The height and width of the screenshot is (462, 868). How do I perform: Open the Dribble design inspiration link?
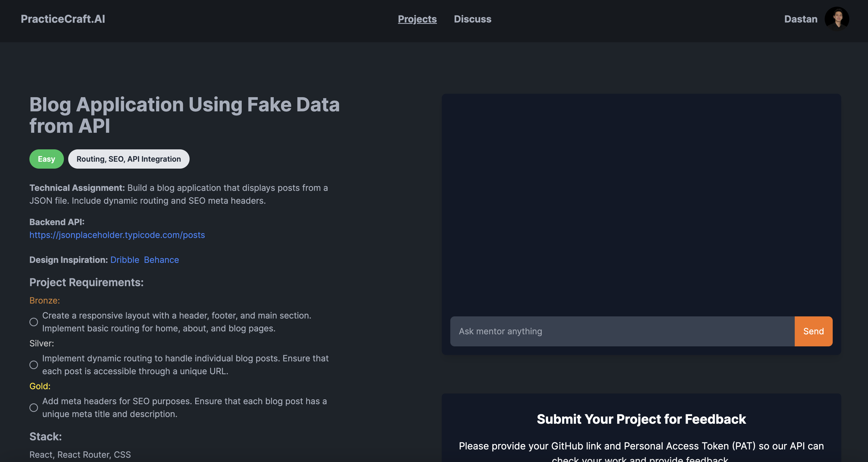click(125, 260)
